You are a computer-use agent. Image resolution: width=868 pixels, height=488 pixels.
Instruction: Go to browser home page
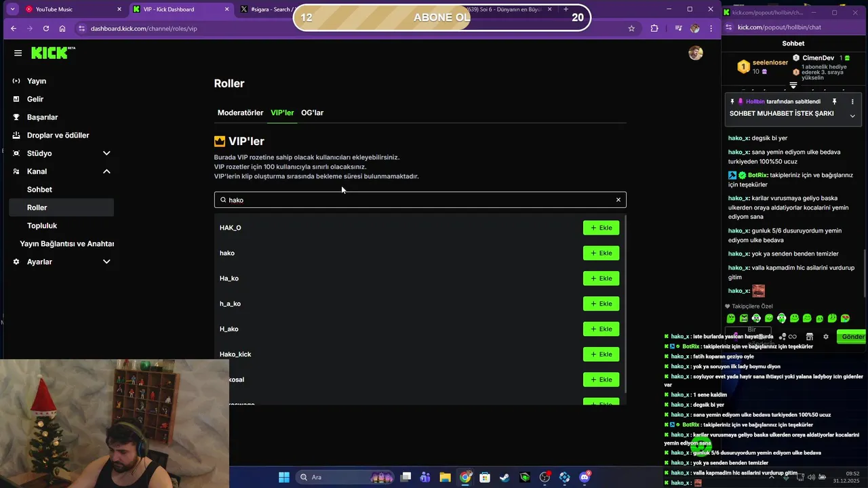coord(62,28)
